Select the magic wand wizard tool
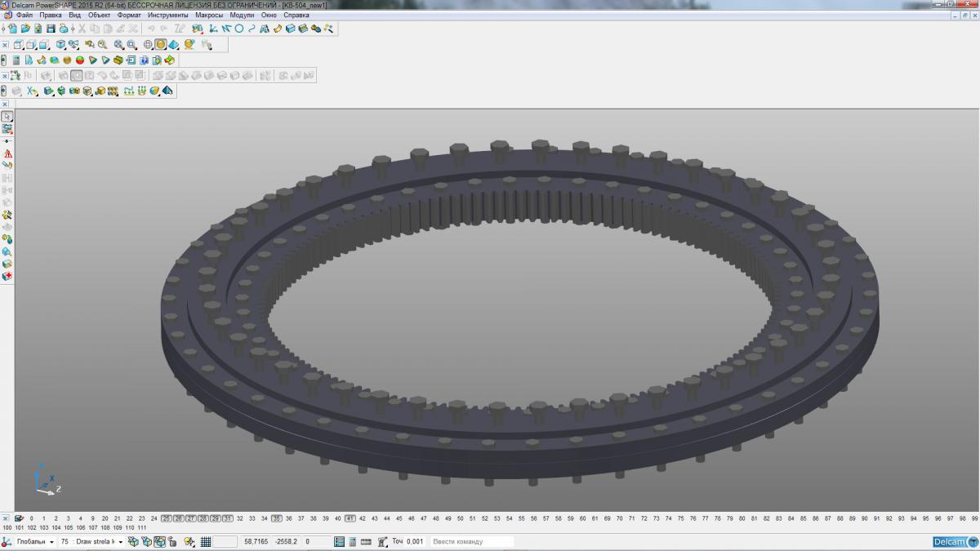The image size is (980, 551). [328, 29]
